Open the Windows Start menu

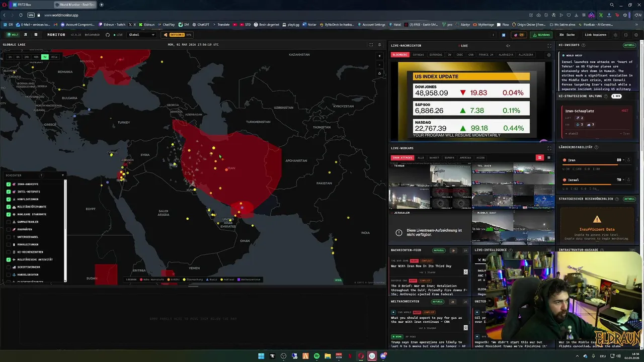(x=261, y=356)
